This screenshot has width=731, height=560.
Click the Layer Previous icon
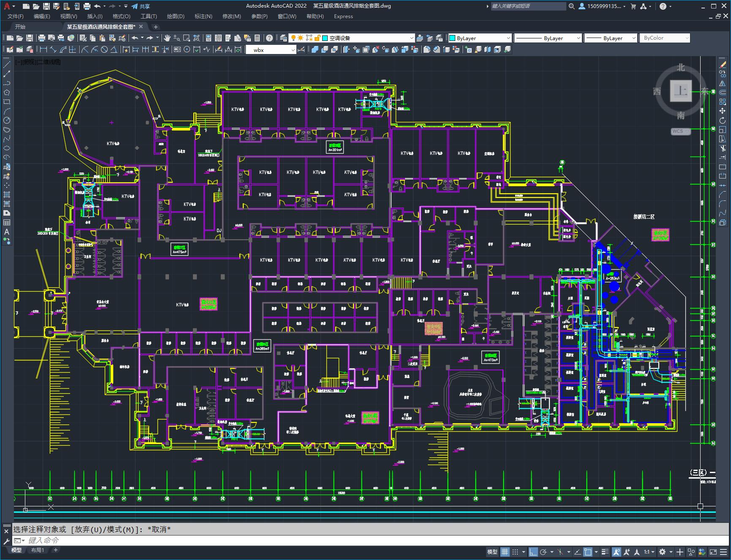[x=429, y=38]
